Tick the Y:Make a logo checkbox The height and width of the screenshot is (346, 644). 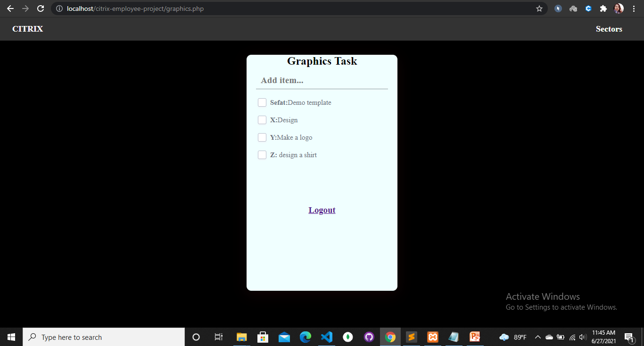pyautogui.click(x=262, y=137)
